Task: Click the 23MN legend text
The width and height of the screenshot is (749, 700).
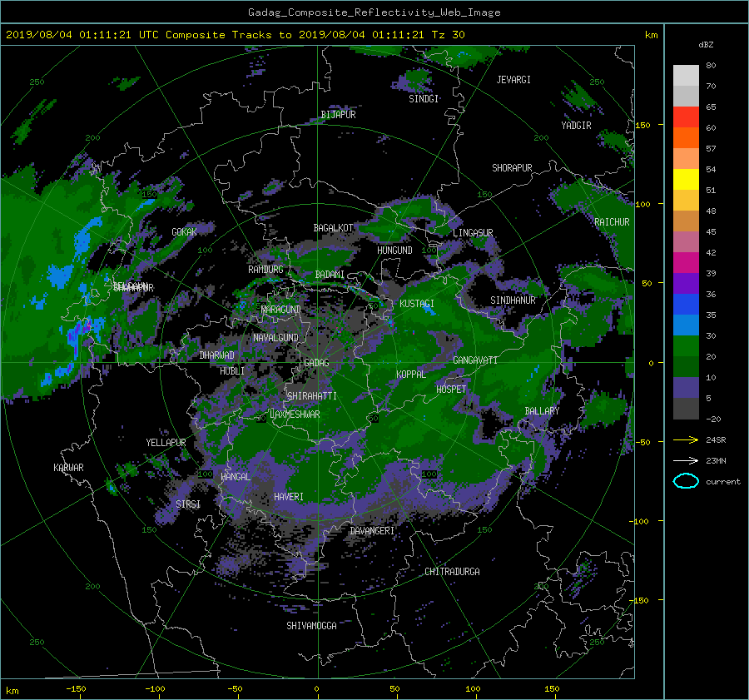Action: (x=716, y=460)
